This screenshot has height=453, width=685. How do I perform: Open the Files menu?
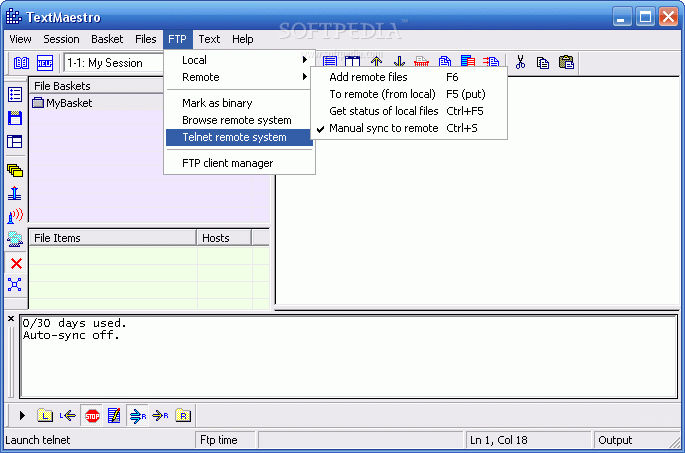[x=145, y=39]
